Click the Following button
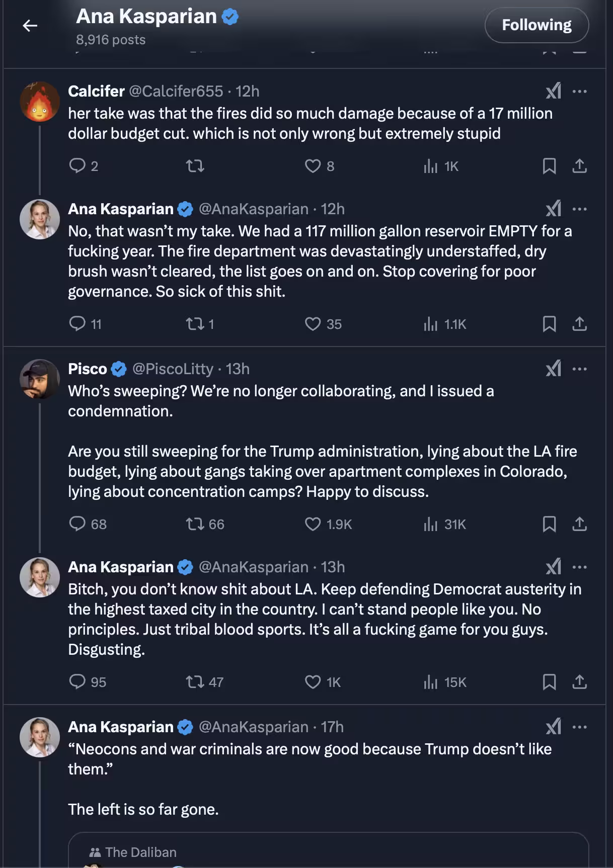The width and height of the screenshot is (613, 868). click(536, 25)
